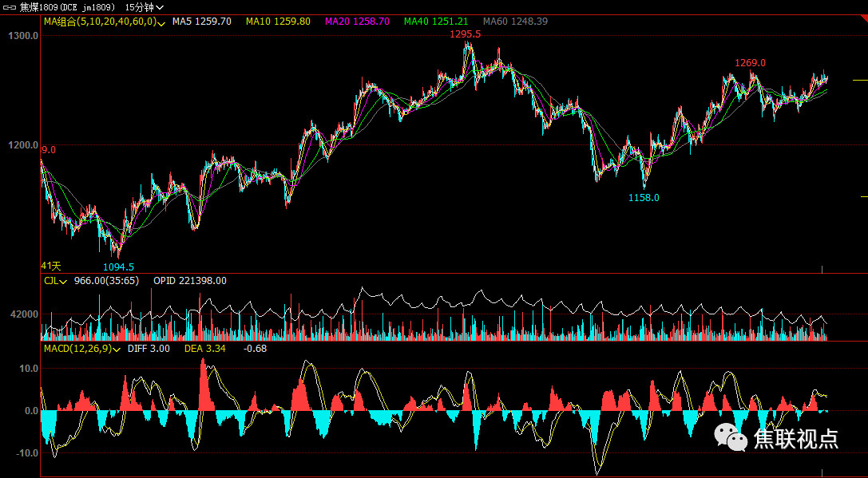
Task: Click the MA10 1259.80 value label
Action: point(279,22)
